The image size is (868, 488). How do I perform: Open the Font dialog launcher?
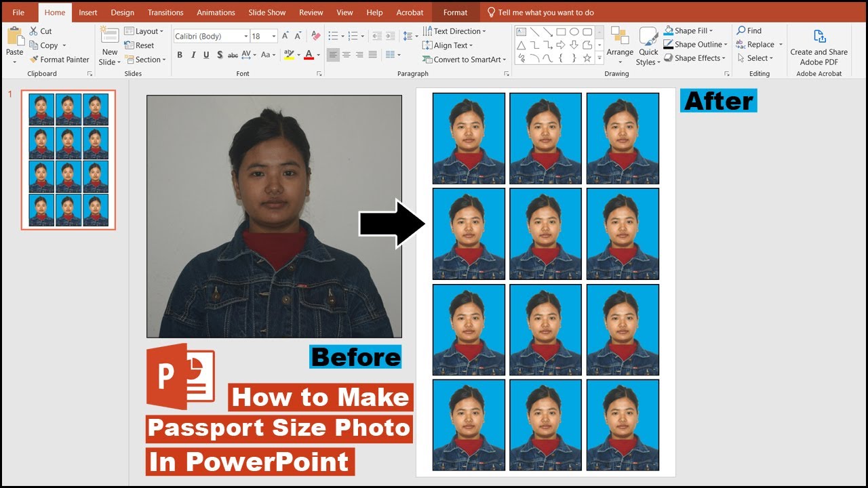319,73
